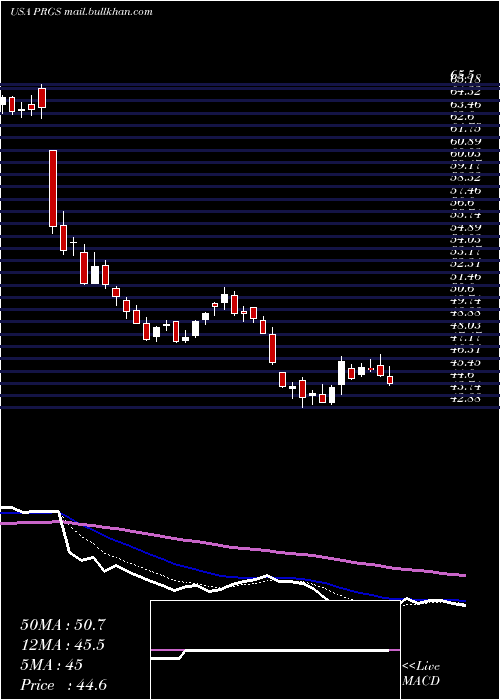Click the 64.32 price axis label
This screenshot has width=500, height=700.
click(x=465, y=92)
